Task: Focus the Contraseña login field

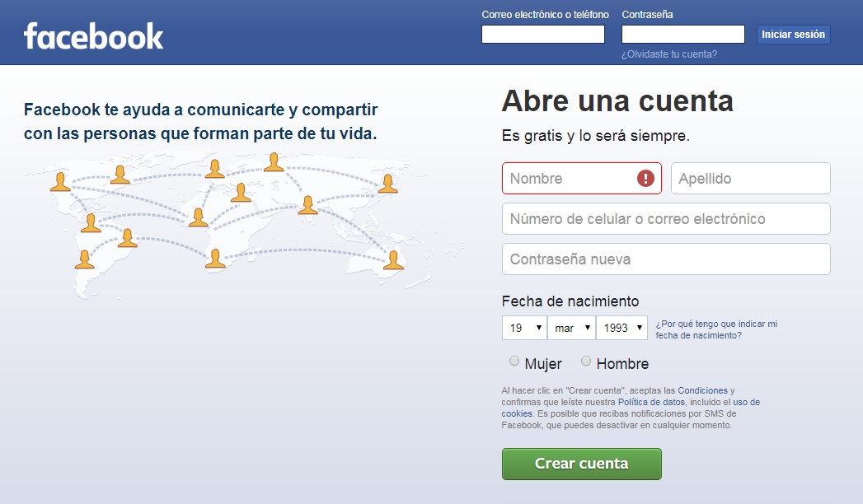Action: (x=683, y=34)
